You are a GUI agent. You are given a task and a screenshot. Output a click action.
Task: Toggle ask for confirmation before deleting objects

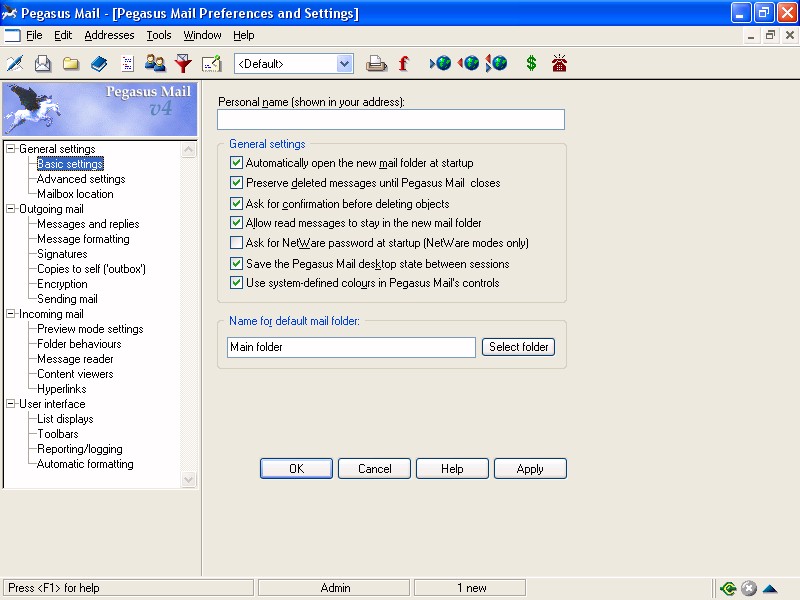click(236, 204)
